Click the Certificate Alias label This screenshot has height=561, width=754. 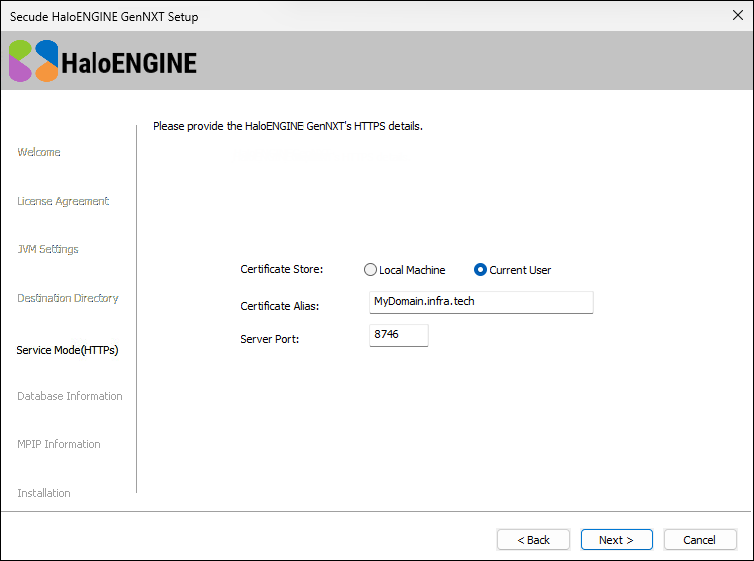[x=280, y=306]
